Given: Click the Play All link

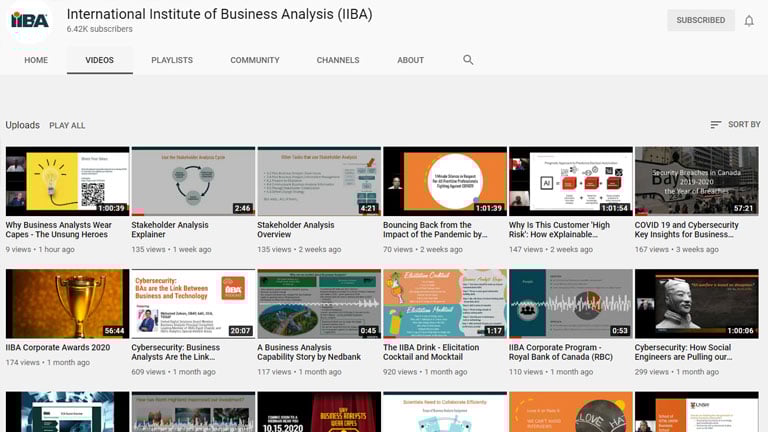Looking at the screenshot, I should coord(67,126).
